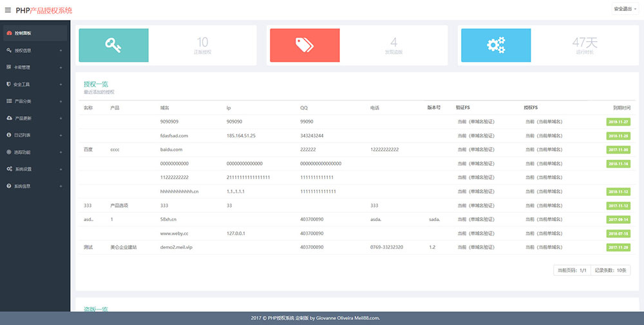Click the list icon beside 产品分类
This screenshot has height=325, width=644.
coord(9,101)
